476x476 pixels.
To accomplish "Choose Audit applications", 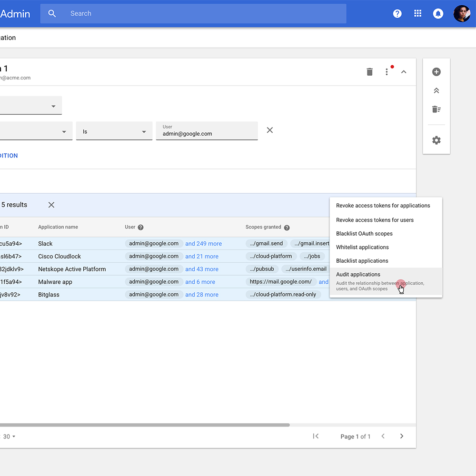I will [386, 281].
